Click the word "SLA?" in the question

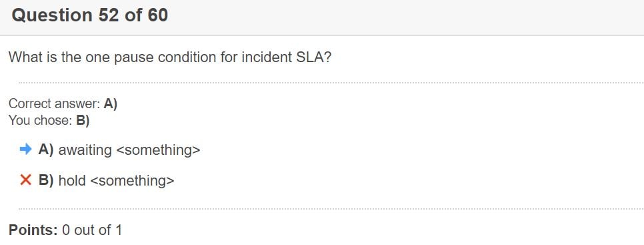[x=314, y=57]
